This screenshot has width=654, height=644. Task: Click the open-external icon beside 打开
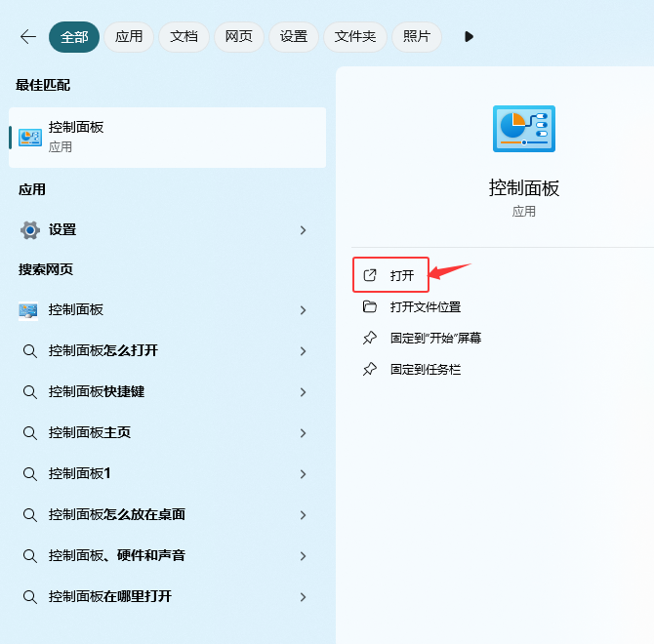370,275
